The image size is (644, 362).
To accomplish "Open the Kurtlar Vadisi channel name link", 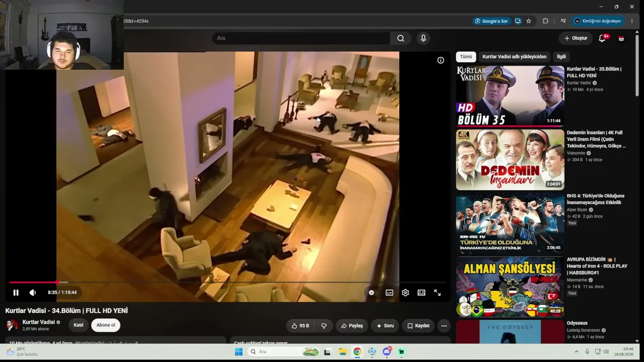I will tap(39, 322).
